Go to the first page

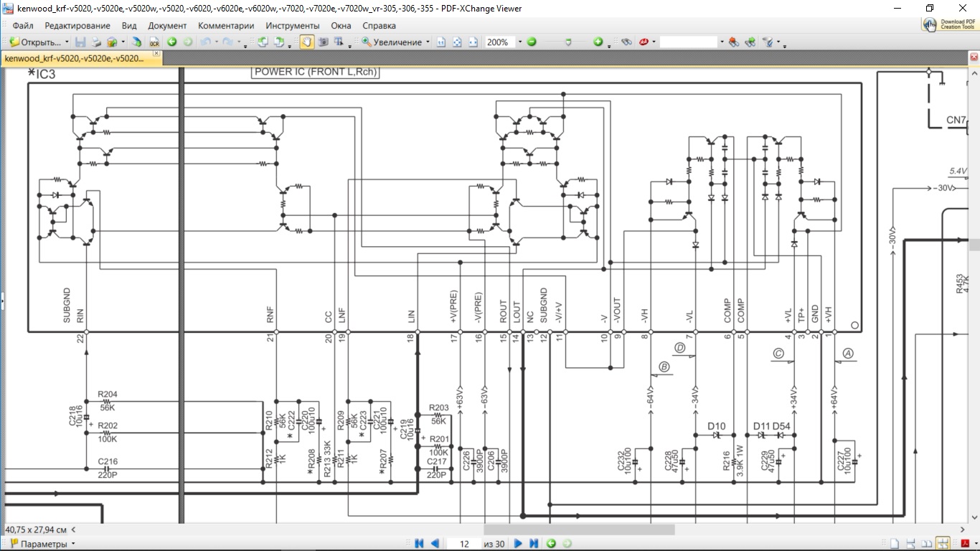point(420,544)
